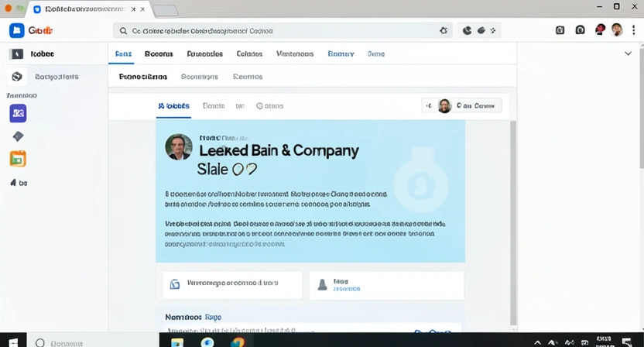Expand the right side panel with the chevron
Screen dimensions: 644x347
(628, 53)
